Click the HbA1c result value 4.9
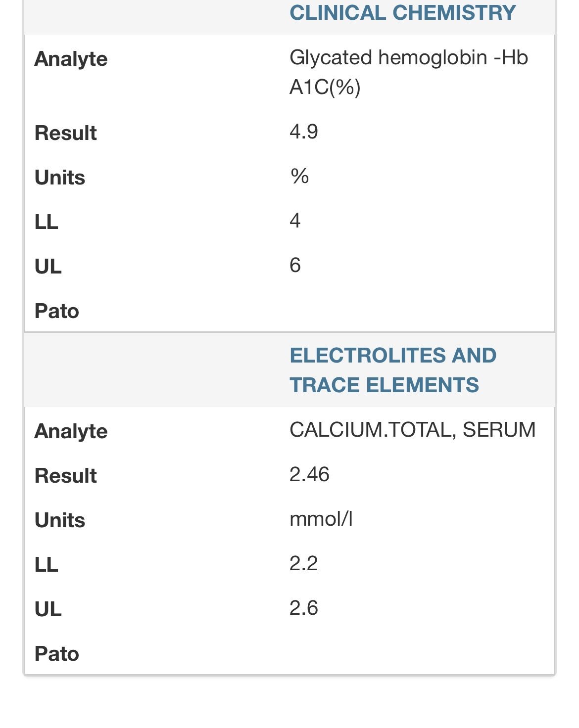579x728 pixels. click(x=303, y=132)
